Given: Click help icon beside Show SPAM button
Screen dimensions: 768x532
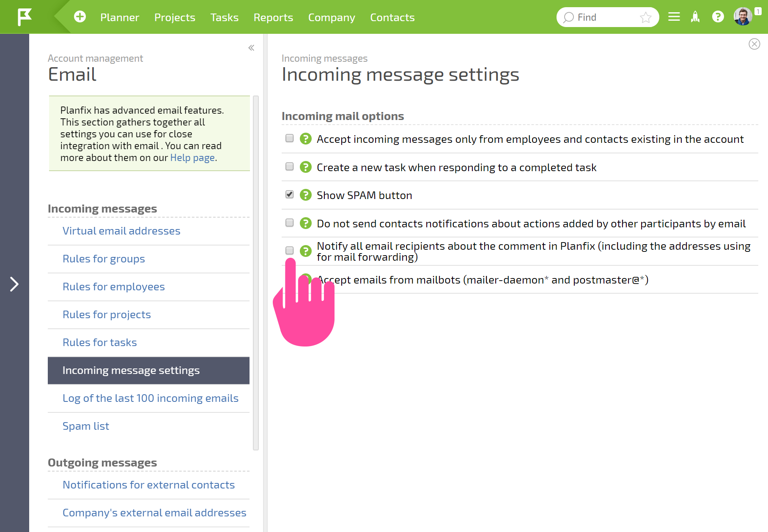Looking at the screenshot, I should tap(306, 195).
